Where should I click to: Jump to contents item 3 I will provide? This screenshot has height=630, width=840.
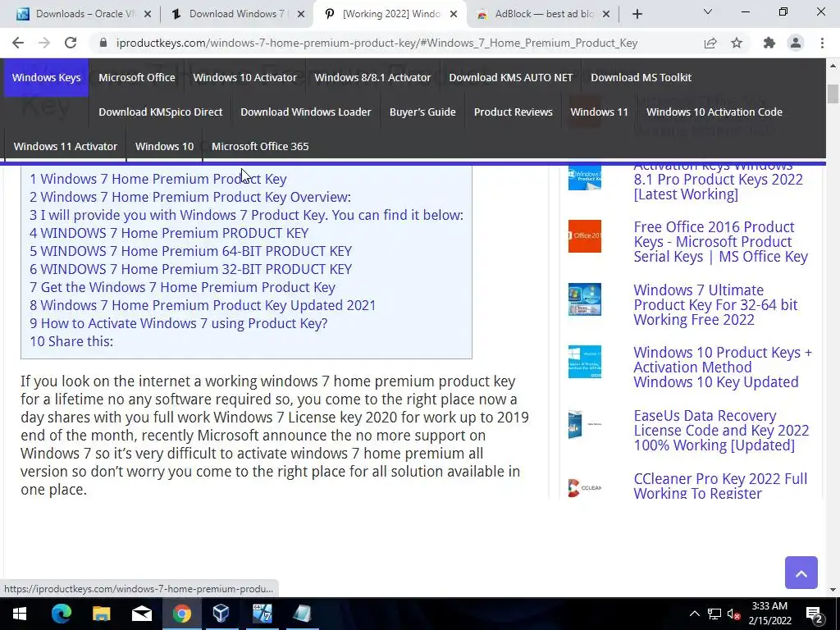(246, 215)
